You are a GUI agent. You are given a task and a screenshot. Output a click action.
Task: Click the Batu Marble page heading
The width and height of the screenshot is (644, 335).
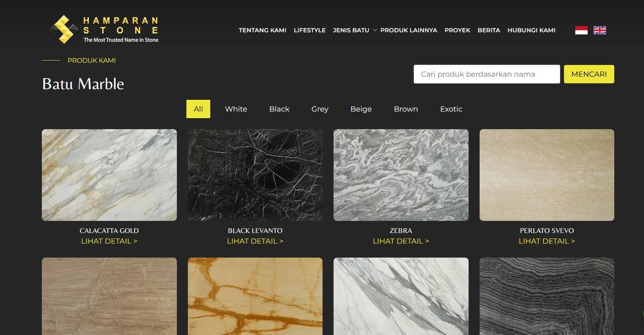[x=83, y=84]
